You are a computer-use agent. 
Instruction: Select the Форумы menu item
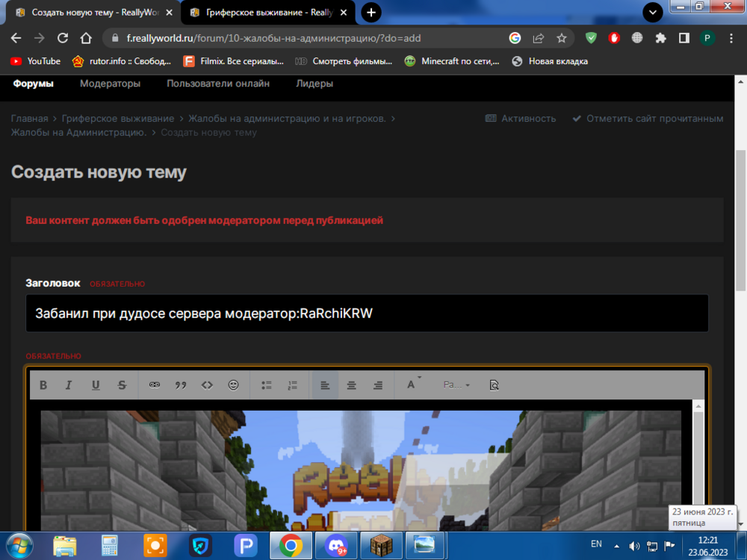pos(33,84)
